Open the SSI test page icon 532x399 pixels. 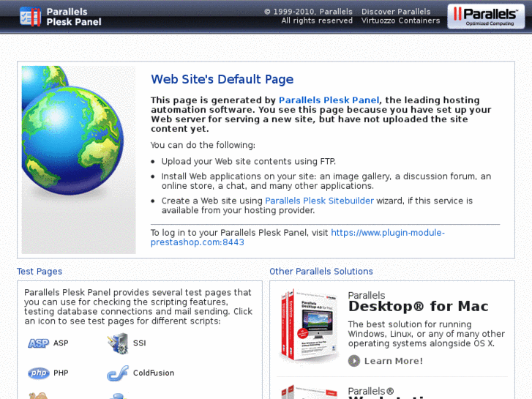pyautogui.click(x=118, y=343)
